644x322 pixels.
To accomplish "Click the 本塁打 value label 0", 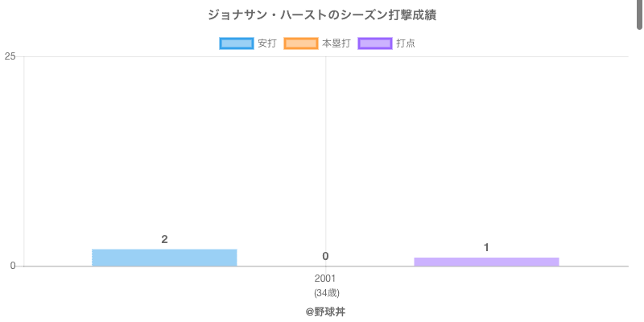I will [x=325, y=256].
